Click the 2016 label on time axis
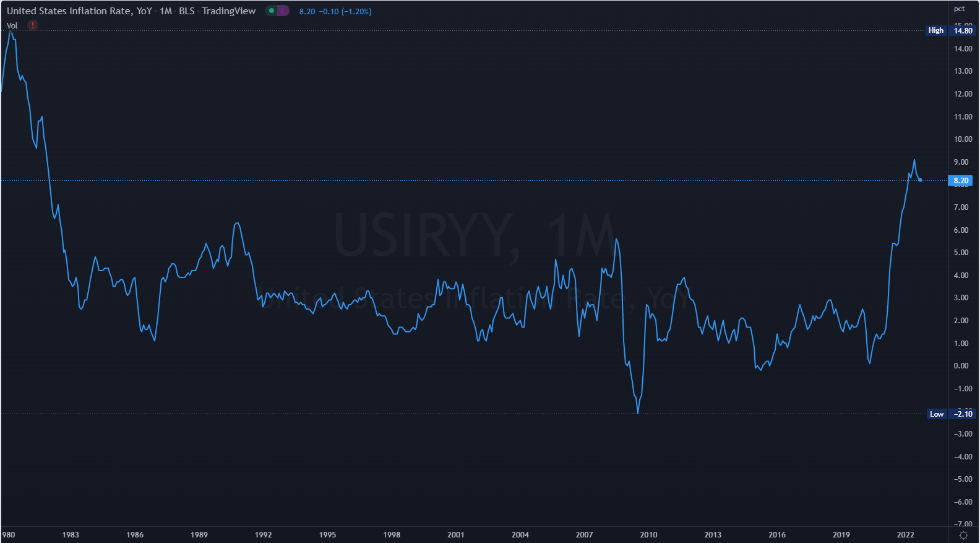980x543 pixels. 777,535
